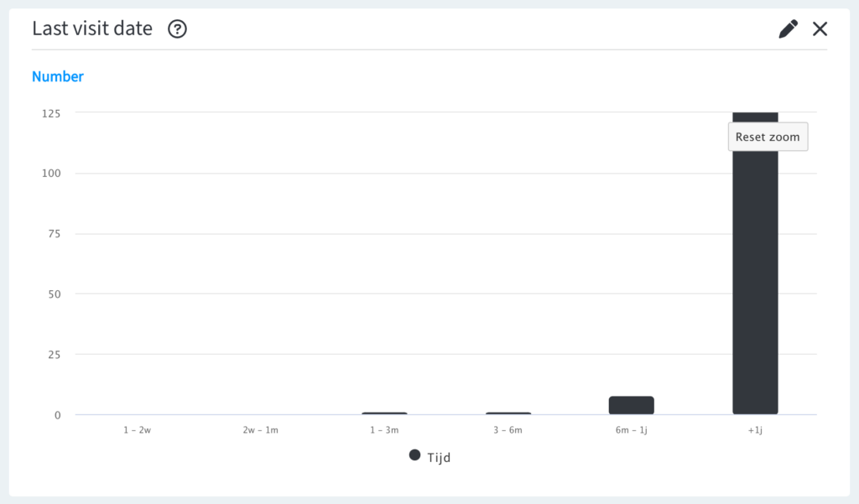
Task: Click the +1j axis label
Action: pos(755,430)
